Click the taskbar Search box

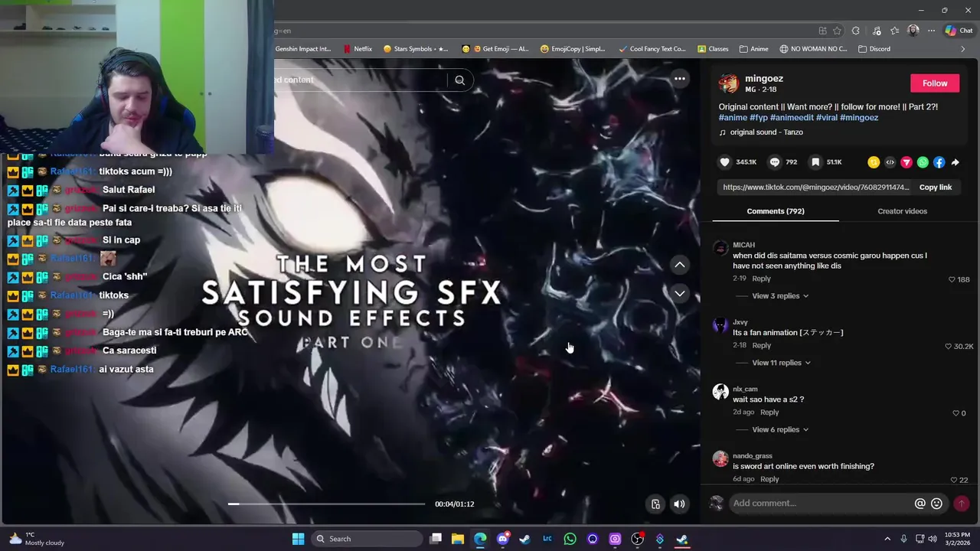click(368, 539)
